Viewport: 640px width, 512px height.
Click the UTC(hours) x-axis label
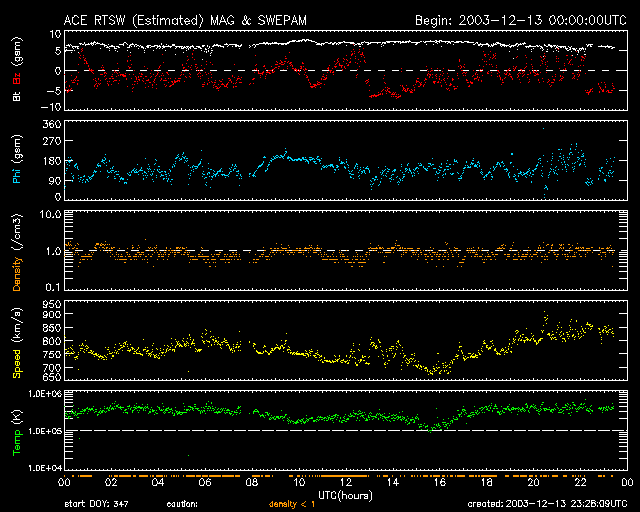coord(343,494)
